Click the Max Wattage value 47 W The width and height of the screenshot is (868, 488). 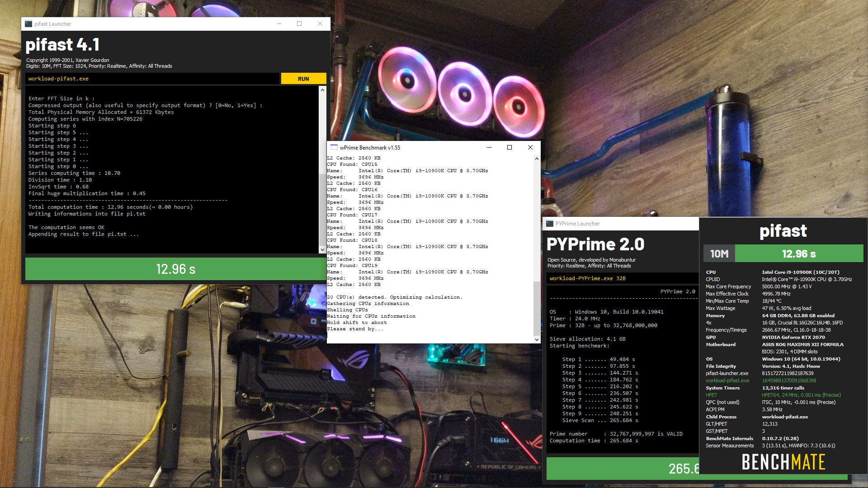point(787,308)
